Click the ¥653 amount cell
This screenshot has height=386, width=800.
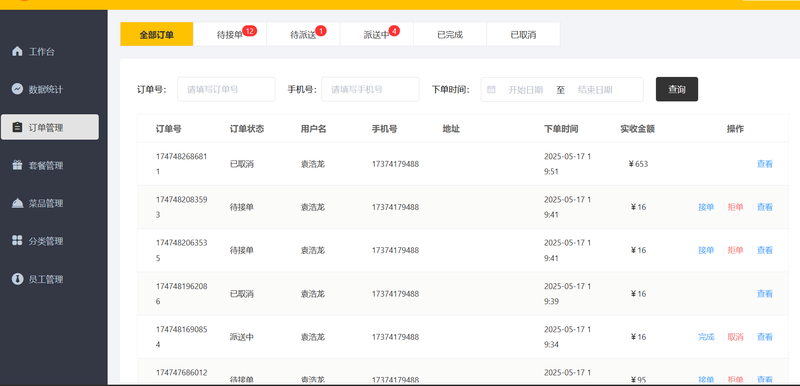tap(638, 164)
